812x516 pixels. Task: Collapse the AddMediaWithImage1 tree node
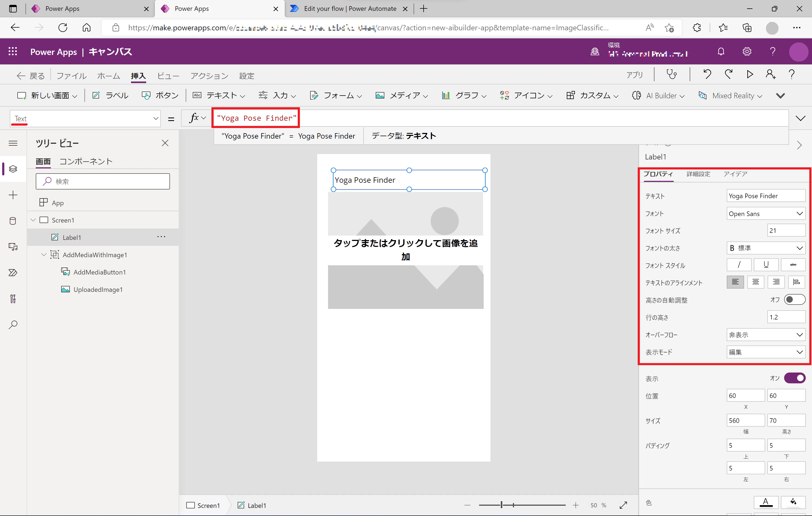point(44,255)
